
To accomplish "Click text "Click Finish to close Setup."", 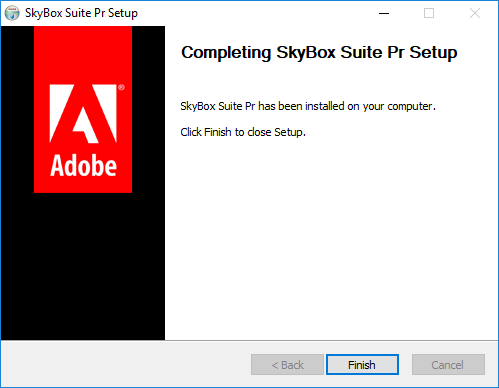I will (243, 132).
